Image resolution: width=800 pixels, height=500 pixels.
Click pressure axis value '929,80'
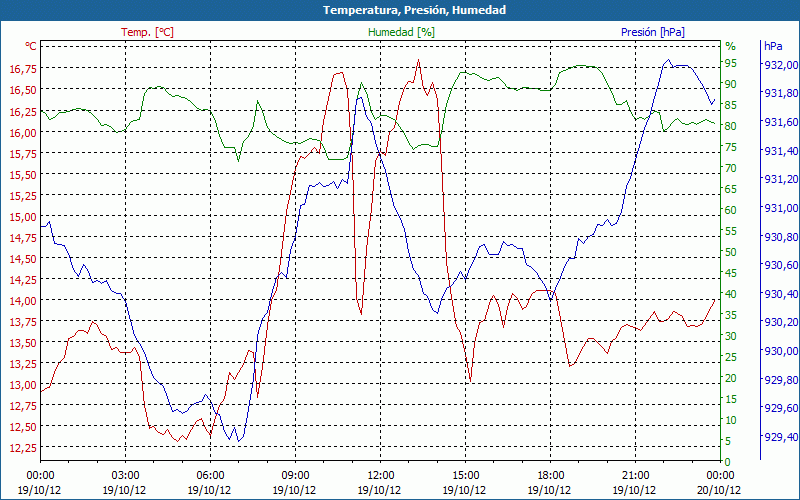click(x=779, y=380)
